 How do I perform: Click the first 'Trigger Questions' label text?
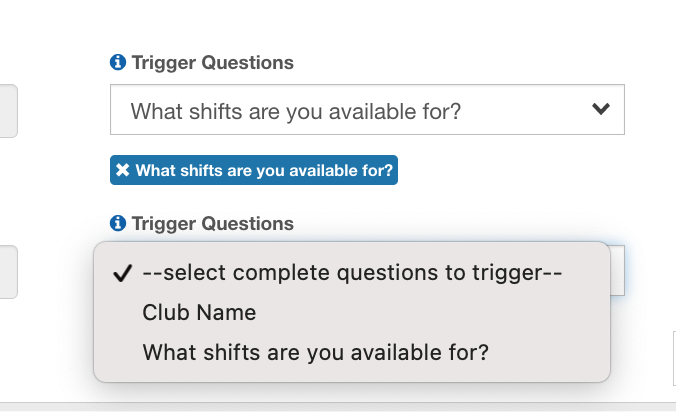tap(212, 63)
